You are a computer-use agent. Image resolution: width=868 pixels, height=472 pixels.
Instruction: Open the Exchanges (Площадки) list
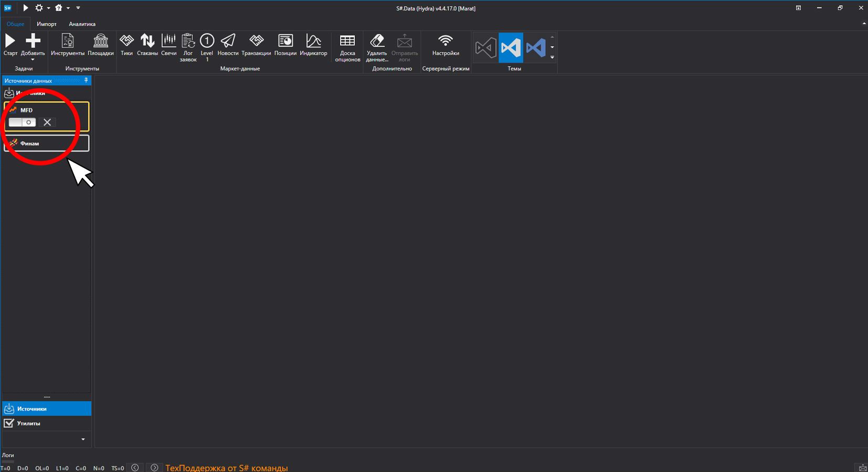[x=101, y=45]
